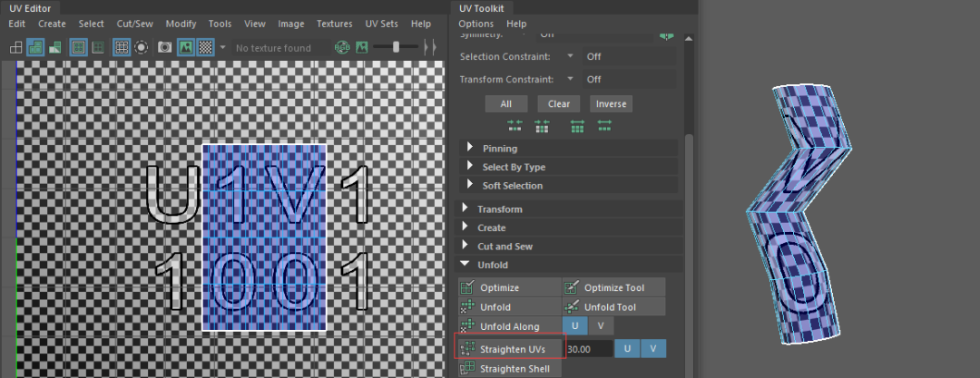Toggle Straighten UVs V direction

653,349
